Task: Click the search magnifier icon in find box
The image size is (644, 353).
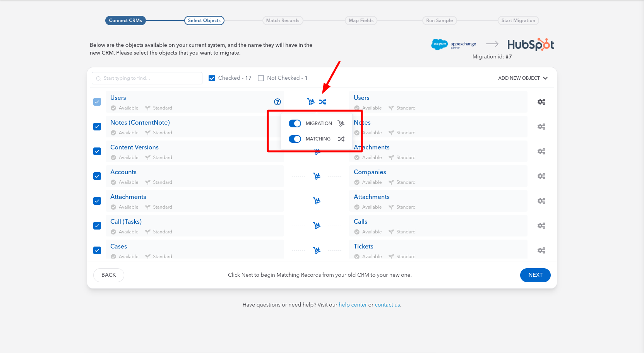Action: click(x=98, y=79)
